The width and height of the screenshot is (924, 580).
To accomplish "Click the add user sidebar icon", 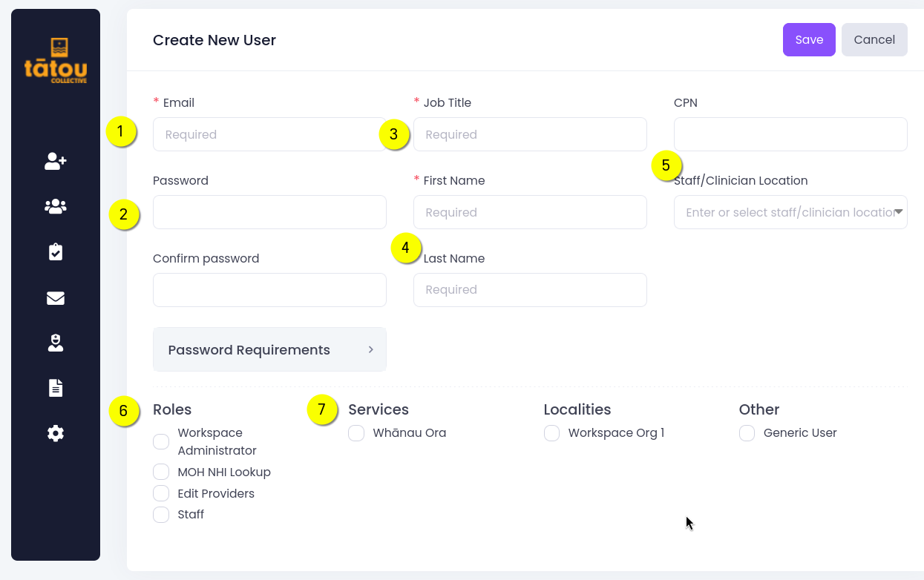I will (x=56, y=161).
